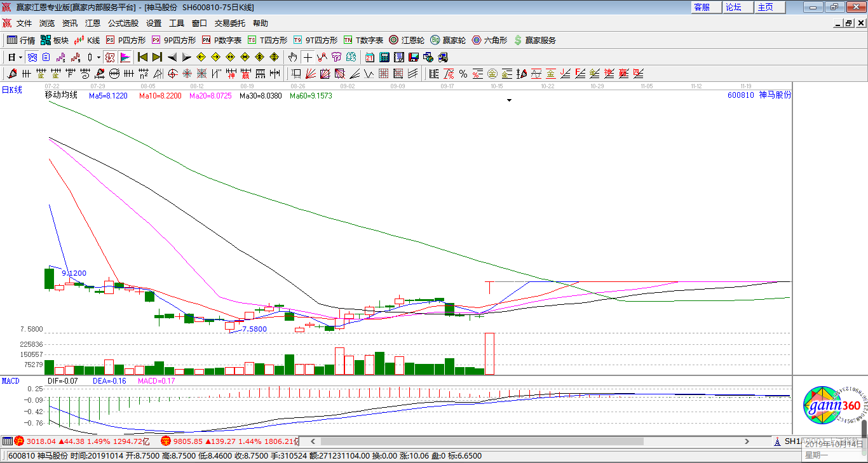Click the Ma5=8.1220 legend value
This screenshot has width=868, height=463.
coord(108,96)
